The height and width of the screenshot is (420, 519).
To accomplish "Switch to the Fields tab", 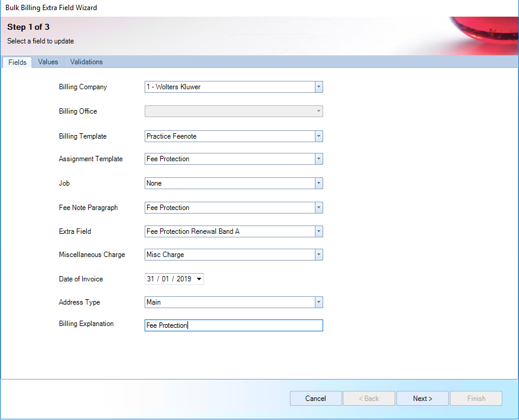I will (17, 62).
